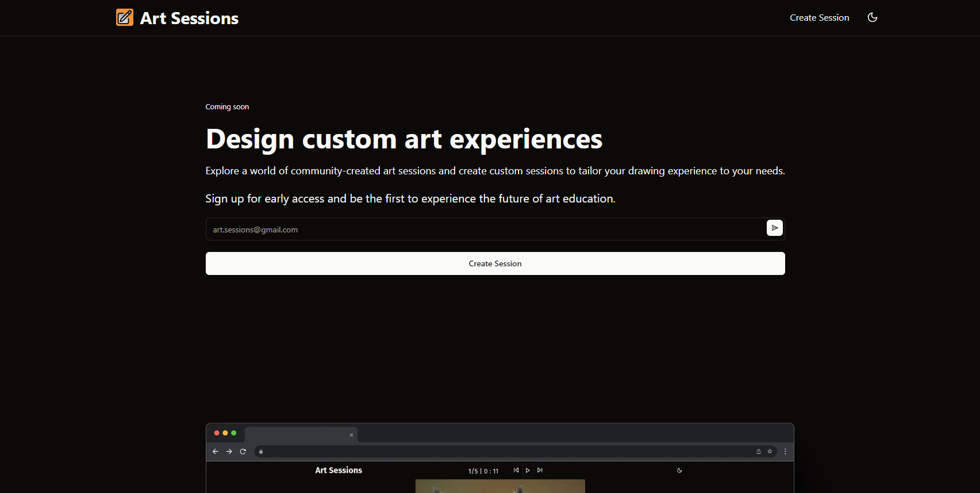Click the lock icon in preview address bar
Image resolution: width=980 pixels, height=493 pixels.
tap(261, 452)
